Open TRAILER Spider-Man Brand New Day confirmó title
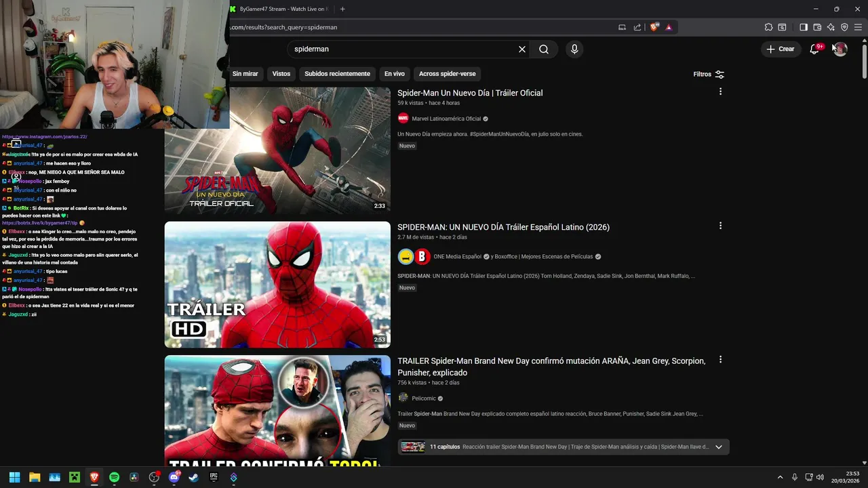The width and height of the screenshot is (868, 488). [x=551, y=367]
